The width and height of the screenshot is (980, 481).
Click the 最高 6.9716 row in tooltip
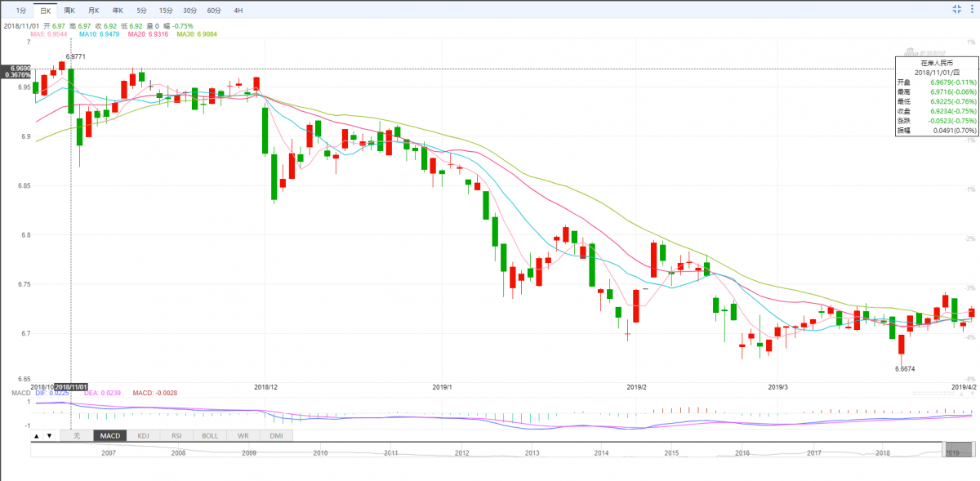click(937, 92)
